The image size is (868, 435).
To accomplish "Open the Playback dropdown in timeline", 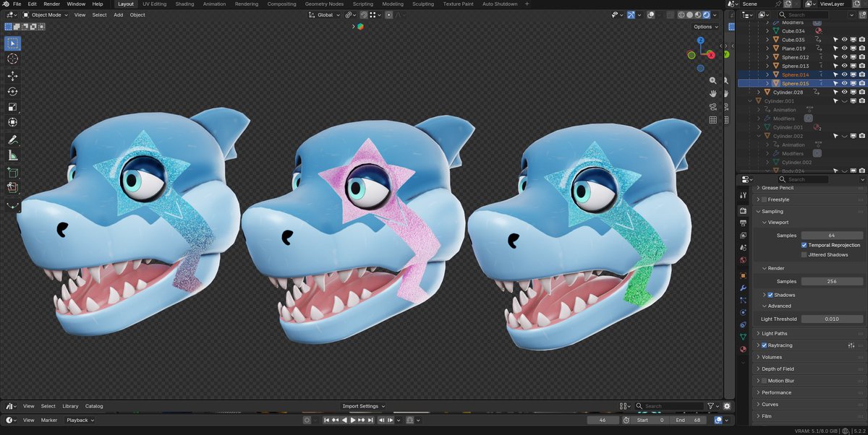I will (80, 420).
